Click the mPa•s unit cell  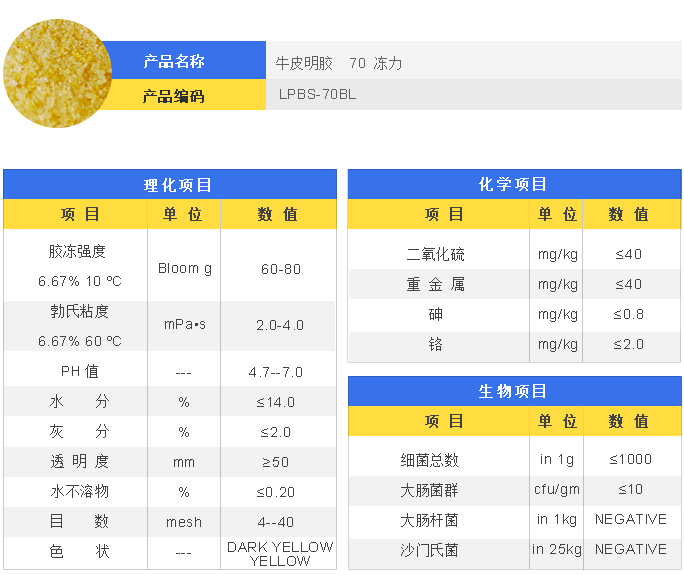[x=184, y=325]
